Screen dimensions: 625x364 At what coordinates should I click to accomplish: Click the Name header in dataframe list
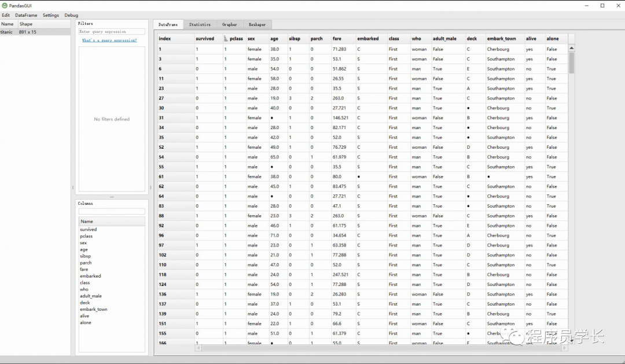[x=9, y=24]
